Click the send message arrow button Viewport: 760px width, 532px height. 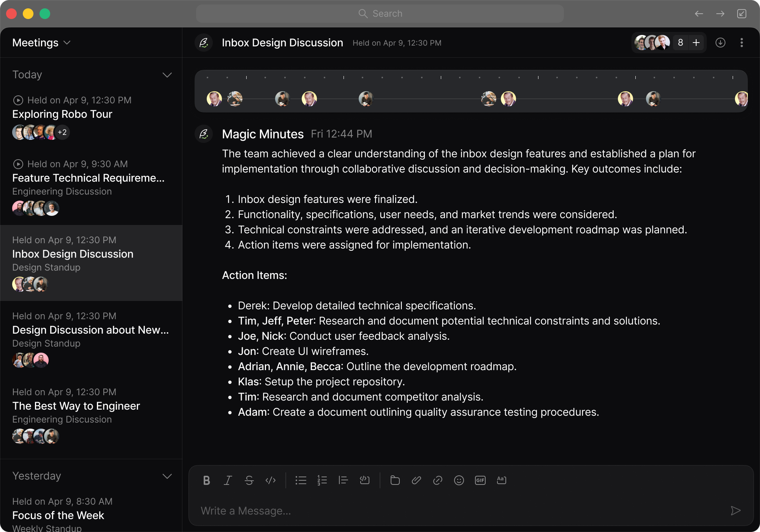tap(735, 511)
